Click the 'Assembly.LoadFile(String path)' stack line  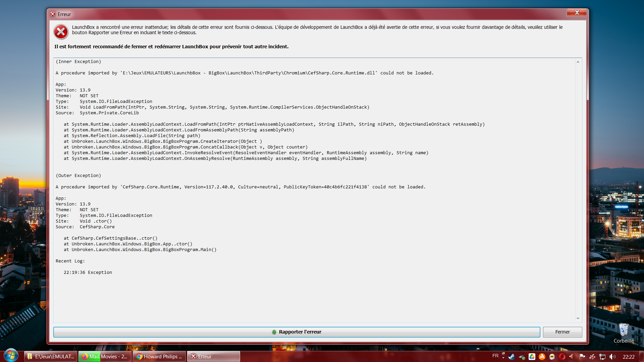click(132, 136)
